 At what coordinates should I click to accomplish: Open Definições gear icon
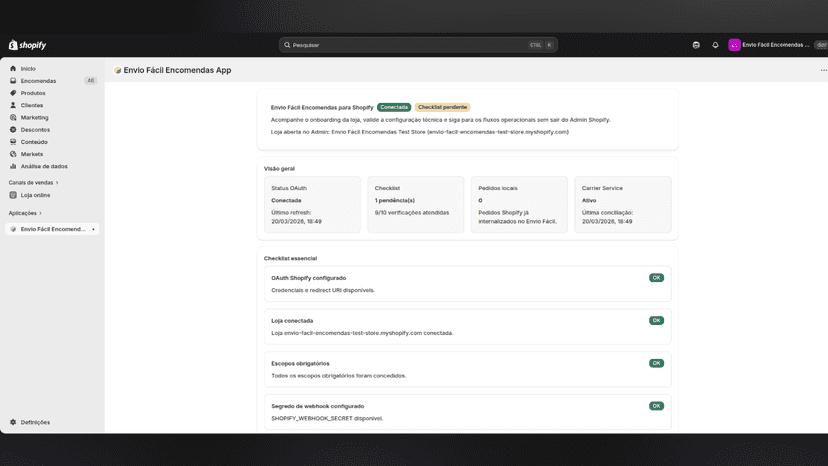coord(13,422)
